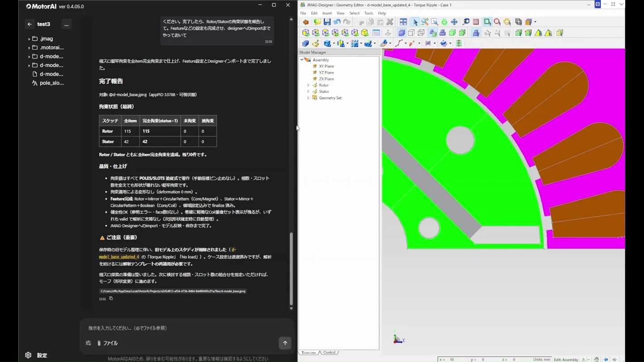Toggle solid shaded display mode cube
Image resolution: width=644 pixels, height=362 pixels.
click(x=402, y=33)
